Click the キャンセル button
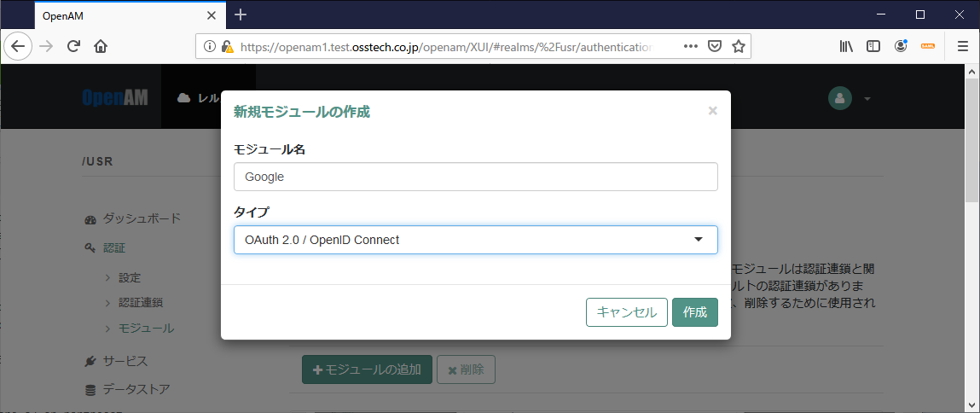This screenshot has width=980, height=413. click(x=627, y=312)
